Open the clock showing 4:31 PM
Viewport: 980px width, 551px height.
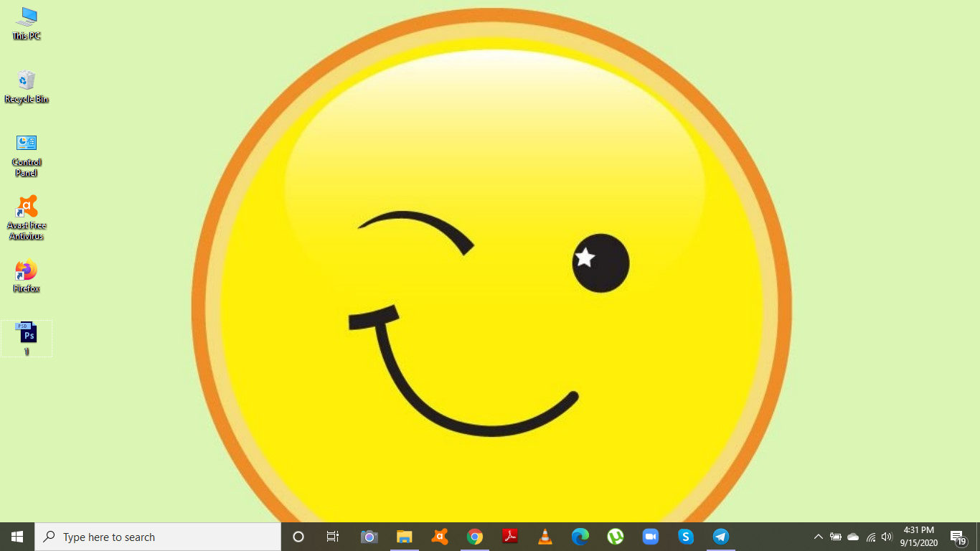click(919, 537)
